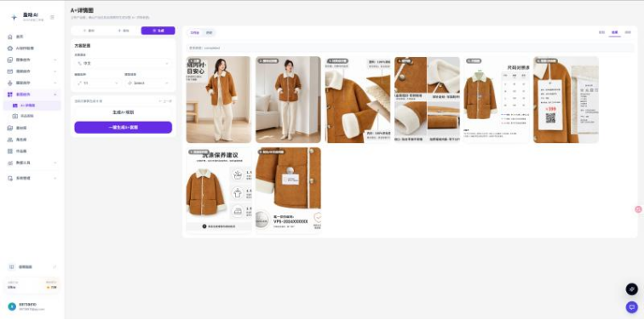Click the data tools icon in sidebar
Image resolution: width=644 pixels, height=320 pixels.
(10, 163)
